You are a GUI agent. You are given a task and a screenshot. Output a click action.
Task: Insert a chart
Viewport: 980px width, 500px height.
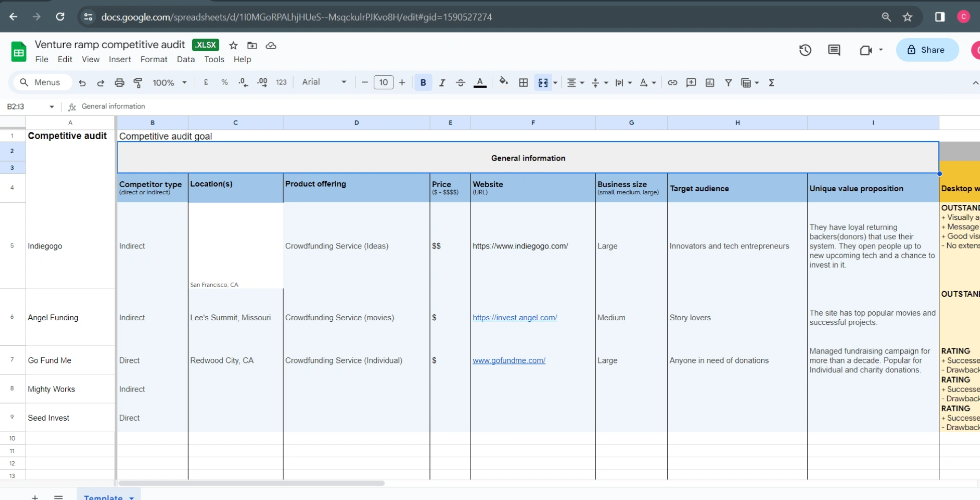(710, 83)
